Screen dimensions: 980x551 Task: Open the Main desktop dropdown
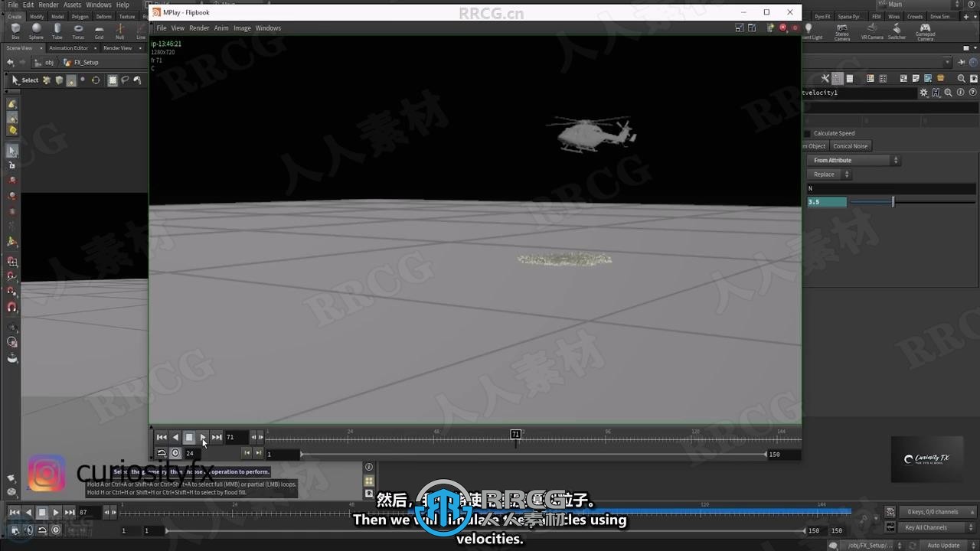[920, 5]
